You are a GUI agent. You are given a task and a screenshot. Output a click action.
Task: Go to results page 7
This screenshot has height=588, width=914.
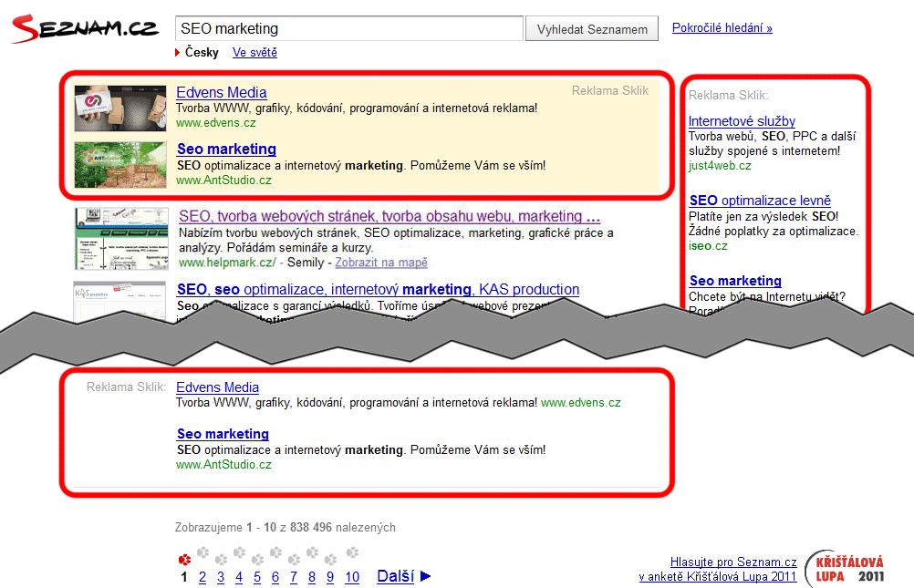293,577
